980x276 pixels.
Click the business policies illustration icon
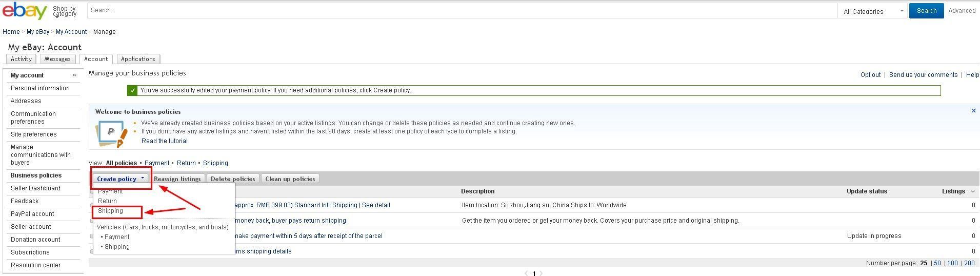coord(111,133)
